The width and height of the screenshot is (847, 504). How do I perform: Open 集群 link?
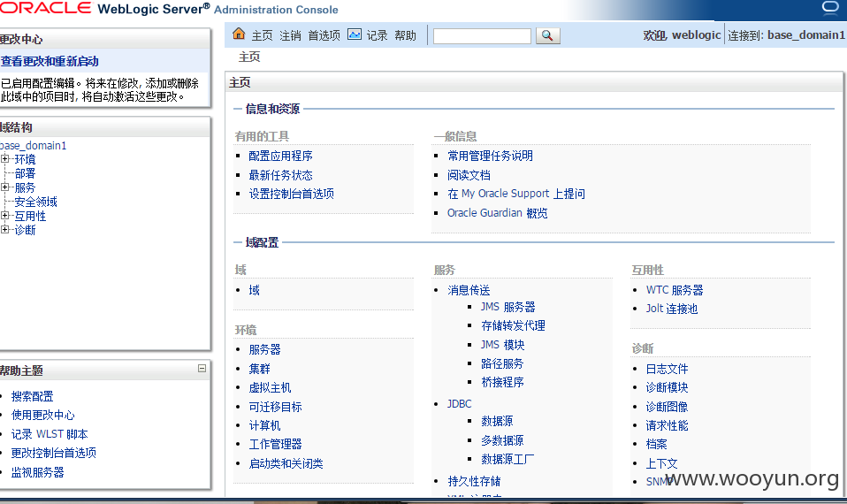259,369
